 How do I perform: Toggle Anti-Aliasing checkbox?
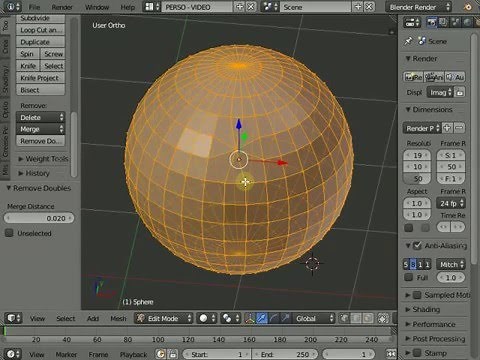417,246
